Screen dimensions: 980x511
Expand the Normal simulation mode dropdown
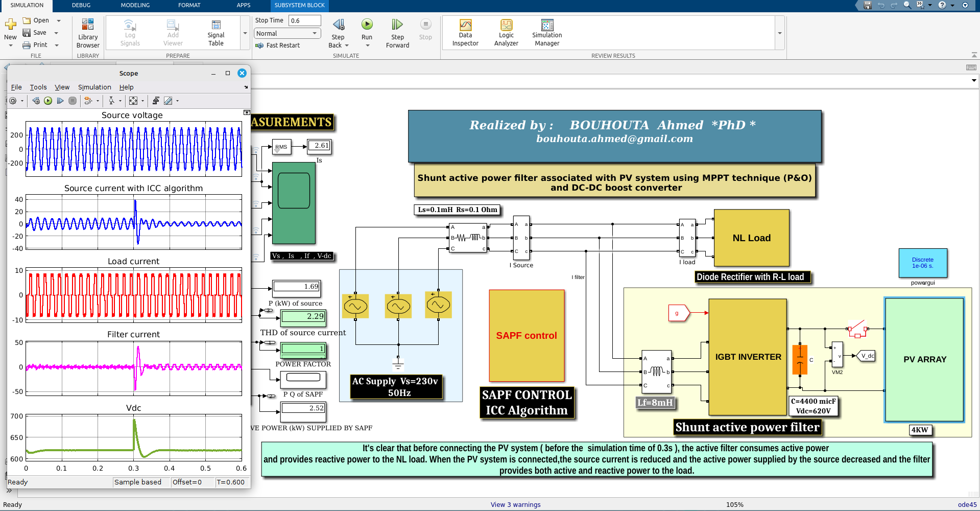287,33
